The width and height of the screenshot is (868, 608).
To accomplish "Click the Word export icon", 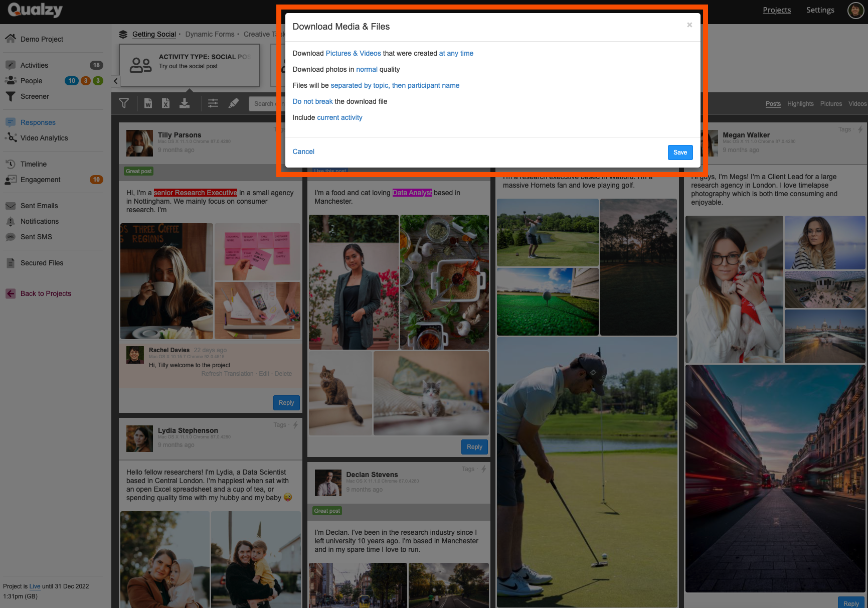I will (x=148, y=103).
